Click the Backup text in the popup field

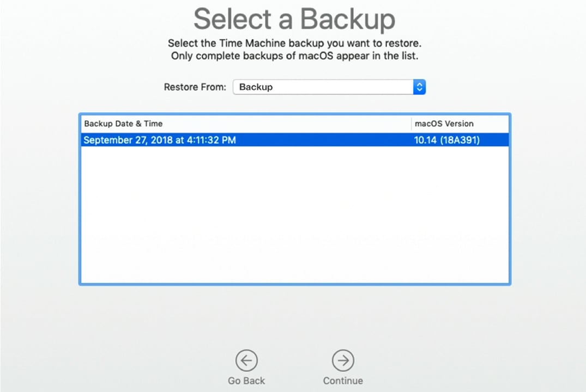[x=256, y=87]
